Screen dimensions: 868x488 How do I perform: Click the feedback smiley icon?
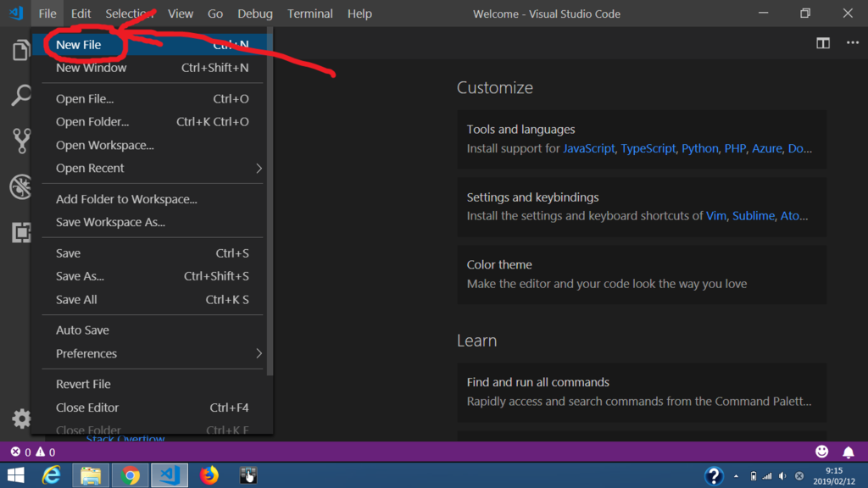[x=821, y=452]
